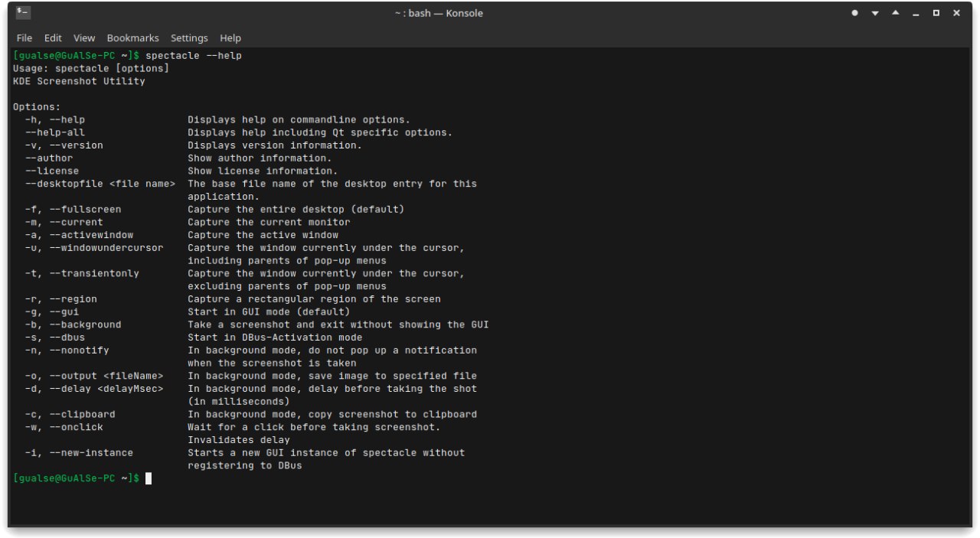Viewport: 980px width, 538px height.
Task: Click the 'Options:' heading
Action: click(37, 107)
